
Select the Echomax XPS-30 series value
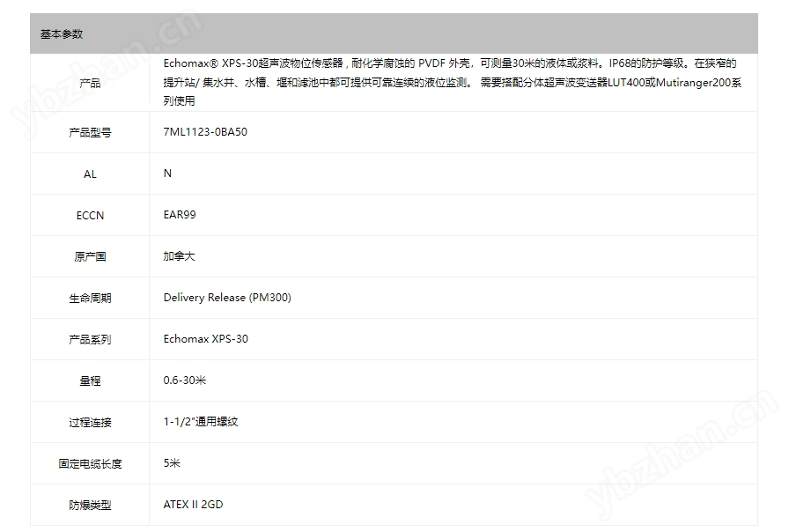[x=205, y=339]
